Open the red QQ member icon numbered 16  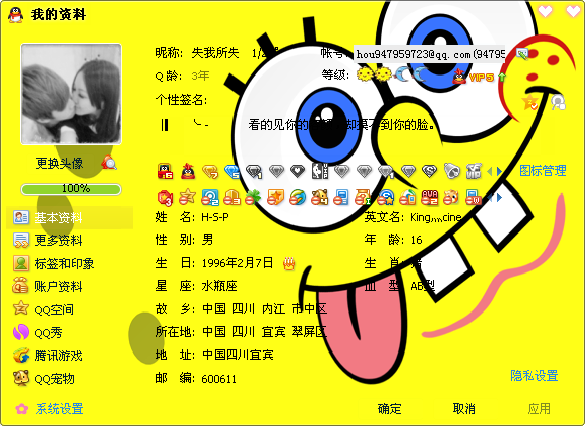click(165, 171)
